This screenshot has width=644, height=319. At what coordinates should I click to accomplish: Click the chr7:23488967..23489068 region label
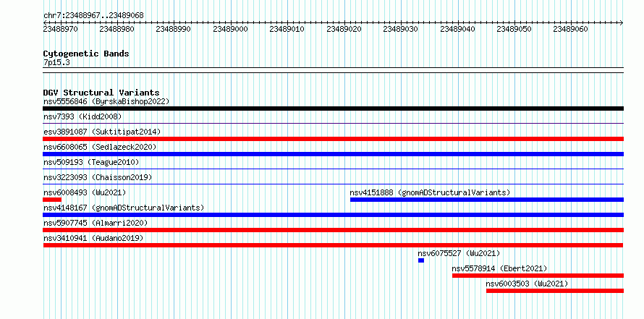click(x=93, y=15)
